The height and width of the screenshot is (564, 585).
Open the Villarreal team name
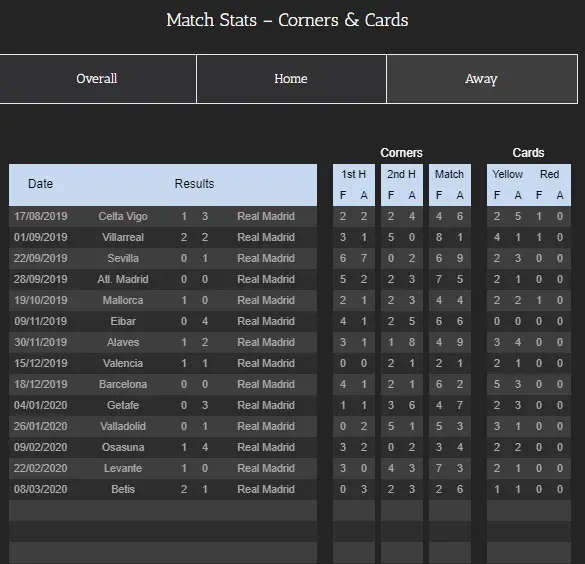point(123,237)
